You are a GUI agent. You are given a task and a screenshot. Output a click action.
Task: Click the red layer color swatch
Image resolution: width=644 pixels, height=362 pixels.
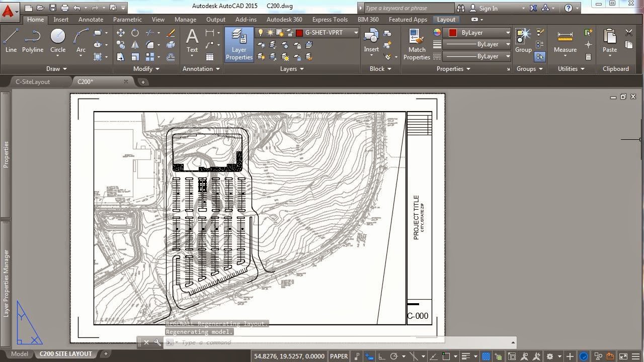(299, 33)
